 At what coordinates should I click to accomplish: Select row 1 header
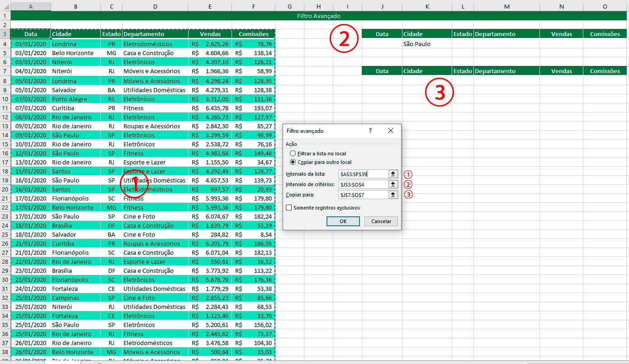(x=5, y=16)
